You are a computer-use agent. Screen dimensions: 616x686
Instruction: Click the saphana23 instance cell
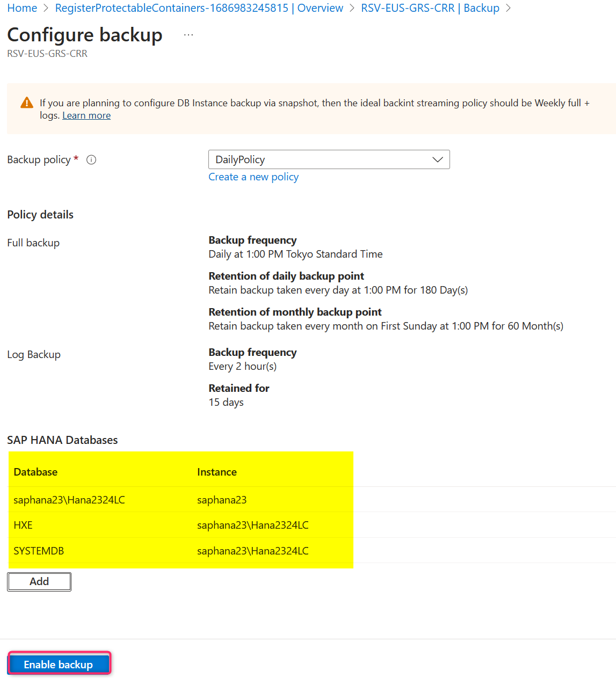(222, 500)
